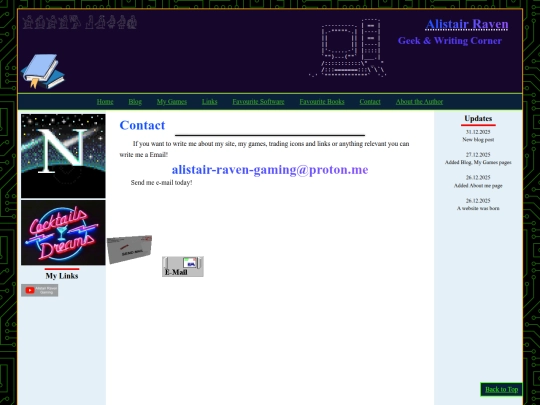Click the Geek & Writing Corner subtitle
The image size is (540, 405).
coord(450,41)
